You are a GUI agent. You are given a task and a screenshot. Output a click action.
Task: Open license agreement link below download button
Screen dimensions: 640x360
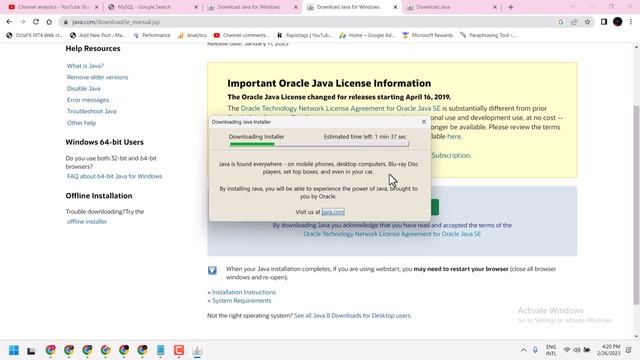392,234
